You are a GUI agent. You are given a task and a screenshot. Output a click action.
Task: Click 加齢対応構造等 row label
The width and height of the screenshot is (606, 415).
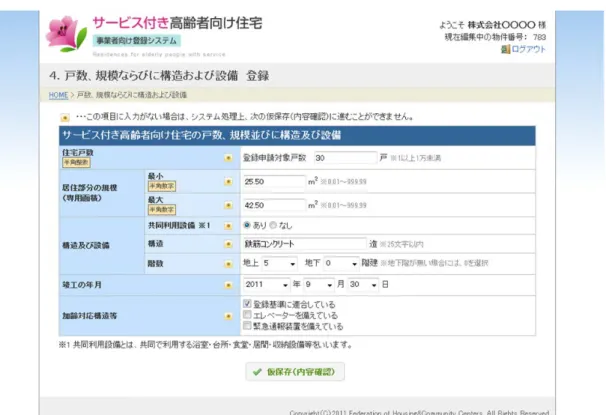click(89, 316)
